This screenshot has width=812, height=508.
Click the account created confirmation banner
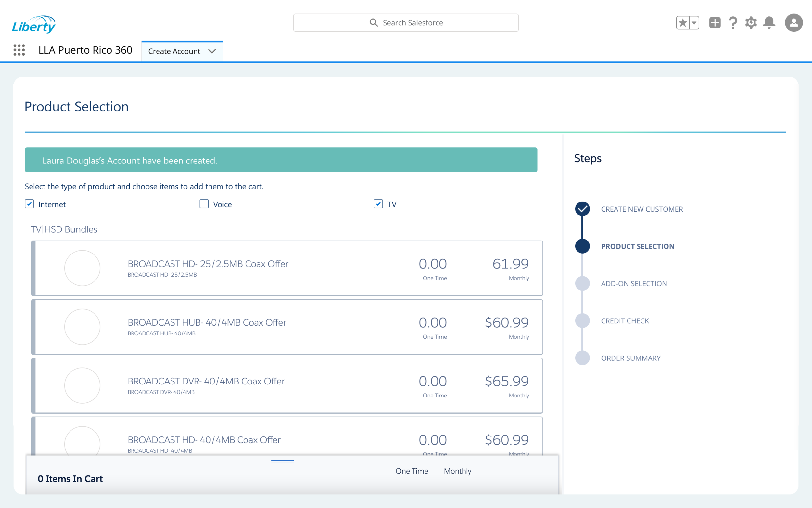281,160
